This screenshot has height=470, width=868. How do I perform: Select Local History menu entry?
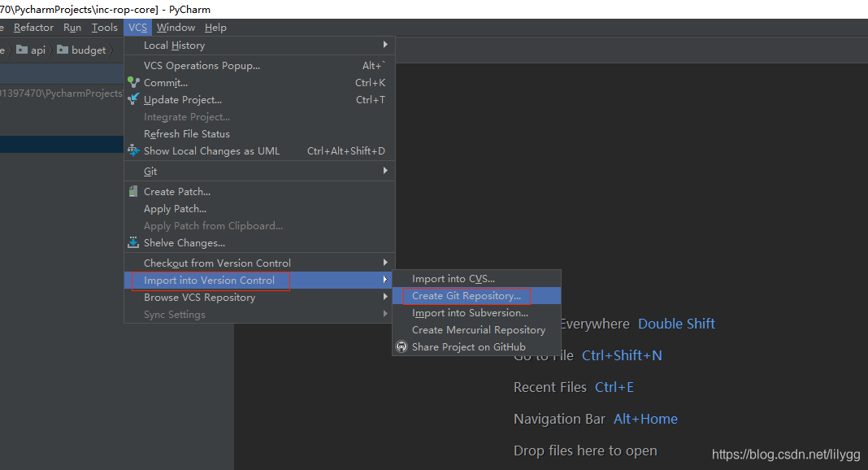(259, 46)
